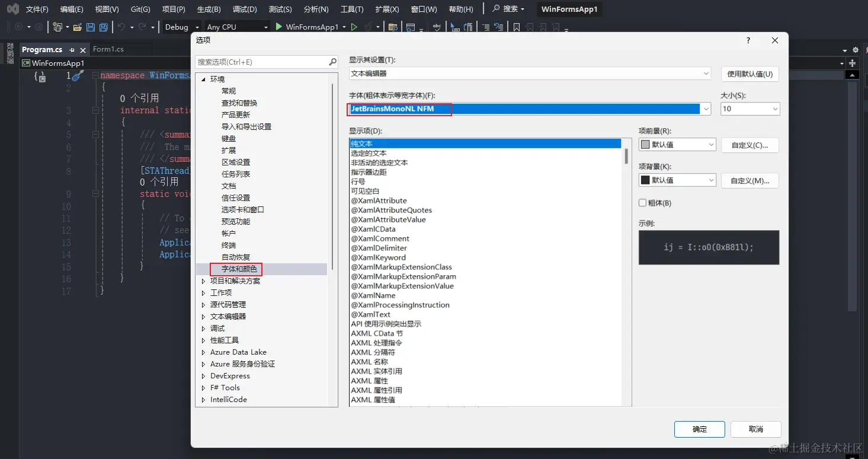Click the 自定义(M)... background button
The height and width of the screenshot is (459, 868).
coord(750,180)
